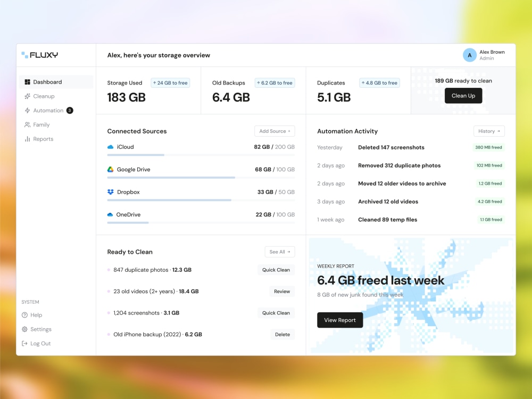Open automation History
Screen dimensions: 532x399
click(489, 131)
